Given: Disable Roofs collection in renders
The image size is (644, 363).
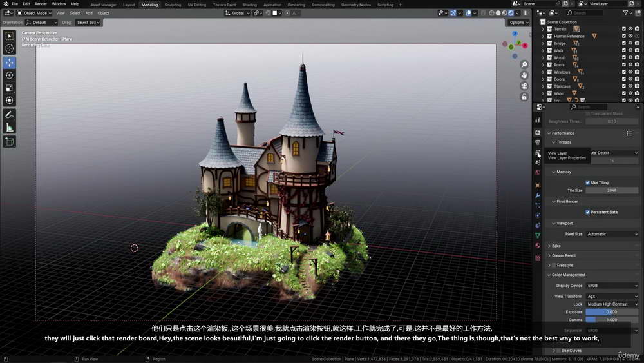Looking at the screenshot, I should pyautogui.click(x=637, y=64).
